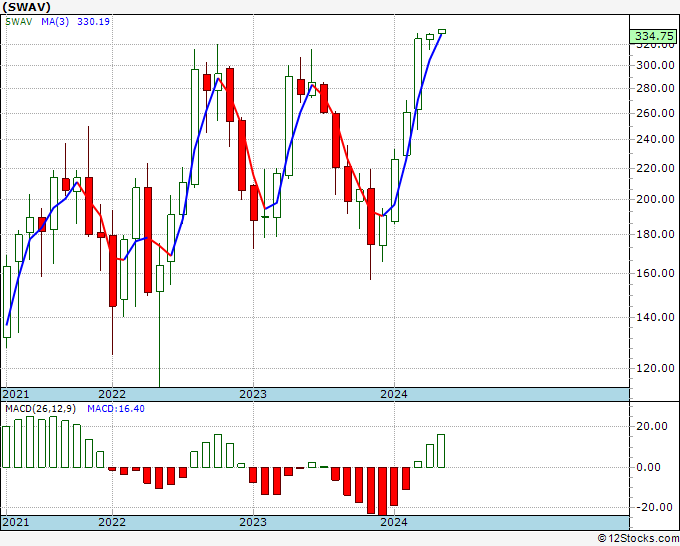
Task: Select the 2024 marker on price timeline
Action: (394, 394)
